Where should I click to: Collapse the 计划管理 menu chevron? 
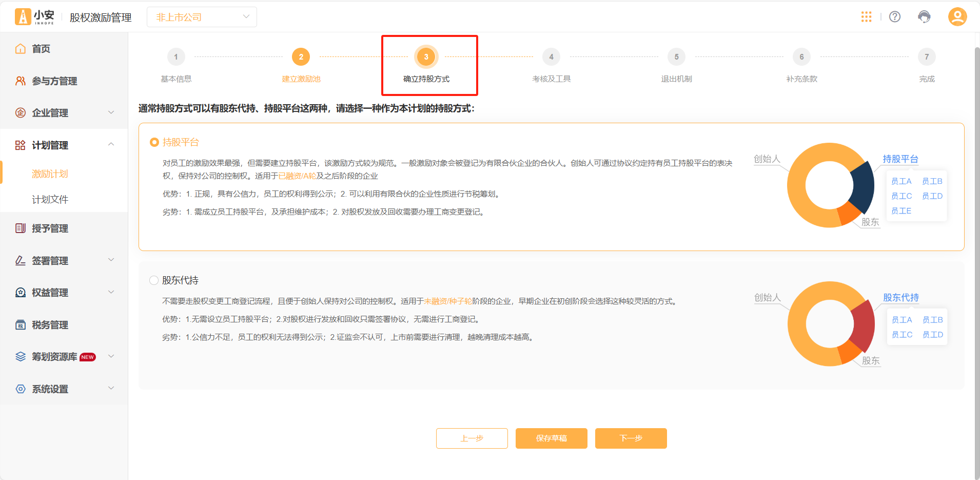111,145
